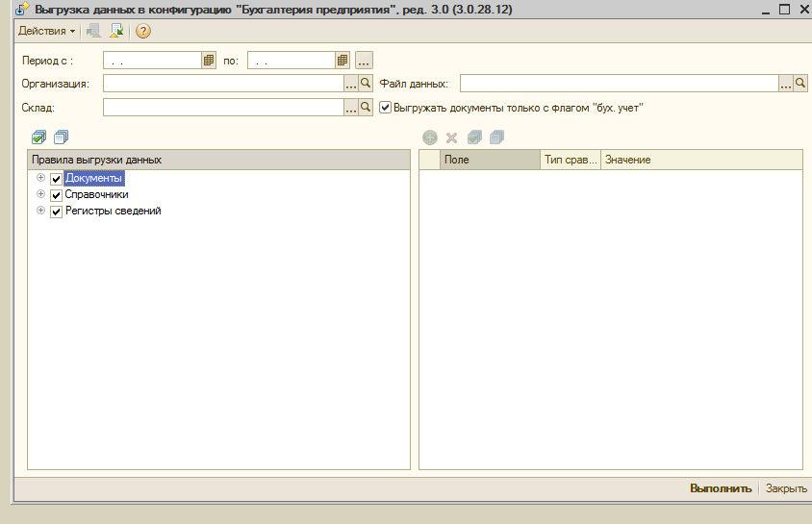Click the ellipsis button for Файл данных
The image size is (812, 524).
pos(786,84)
